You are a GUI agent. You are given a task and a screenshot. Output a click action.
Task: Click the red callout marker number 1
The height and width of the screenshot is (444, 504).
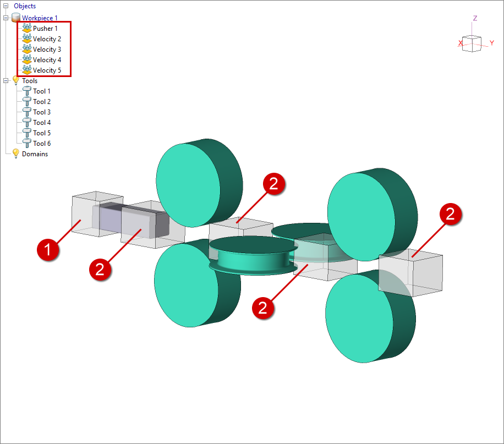point(48,250)
